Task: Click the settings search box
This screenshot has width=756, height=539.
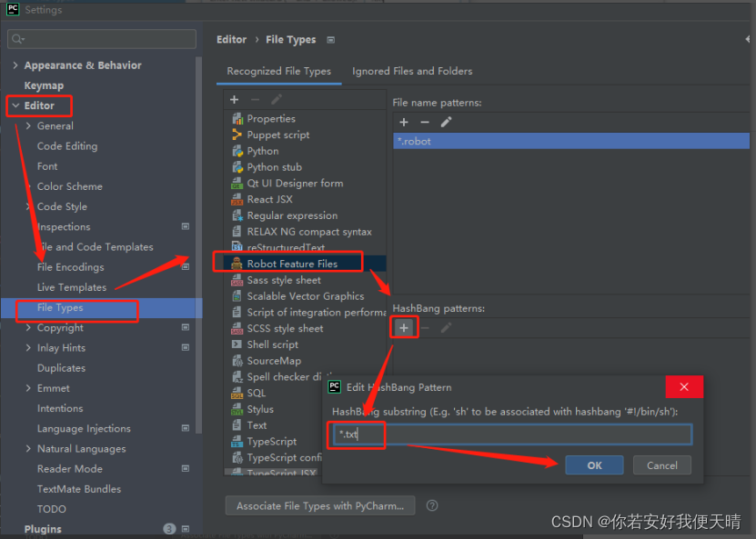Action: (x=101, y=39)
